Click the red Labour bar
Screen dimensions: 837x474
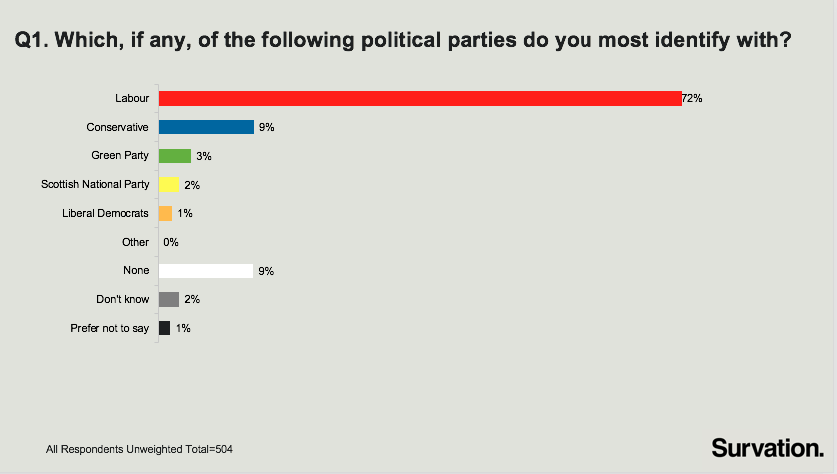(x=420, y=98)
